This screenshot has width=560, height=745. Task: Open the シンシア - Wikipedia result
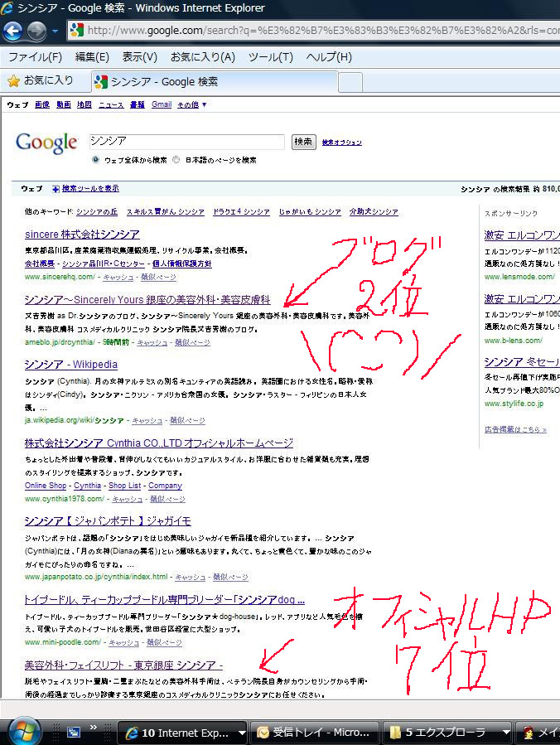pos(70,365)
